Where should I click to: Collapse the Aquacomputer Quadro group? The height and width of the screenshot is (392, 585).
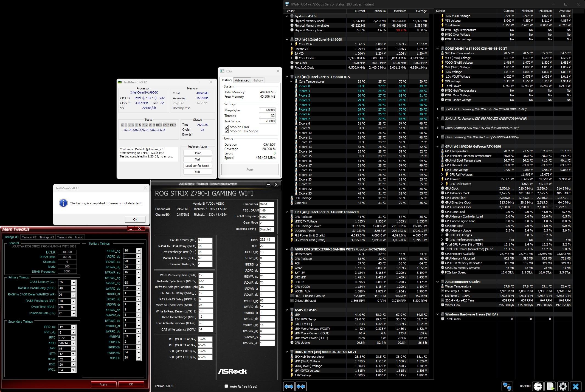[x=437, y=282]
